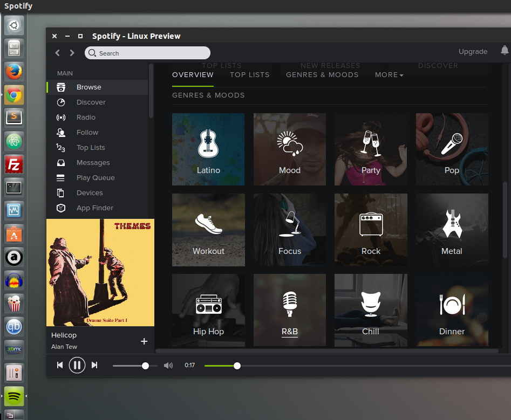Open the Focus genre tile

pyautogui.click(x=290, y=230)
